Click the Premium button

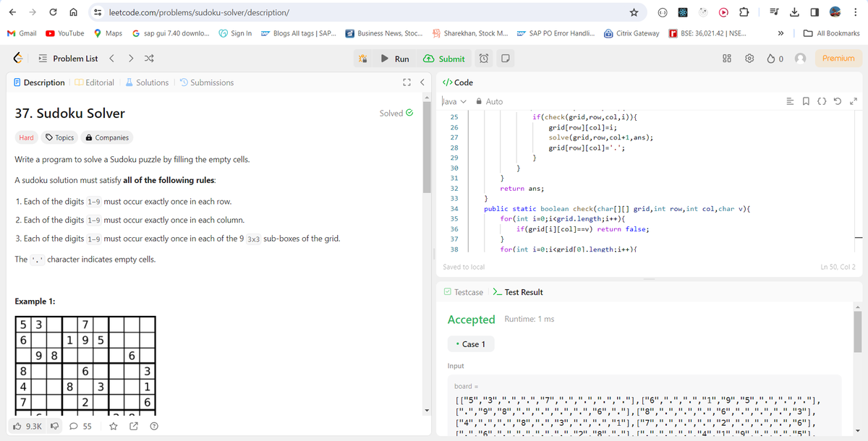(x=838, y=59)
